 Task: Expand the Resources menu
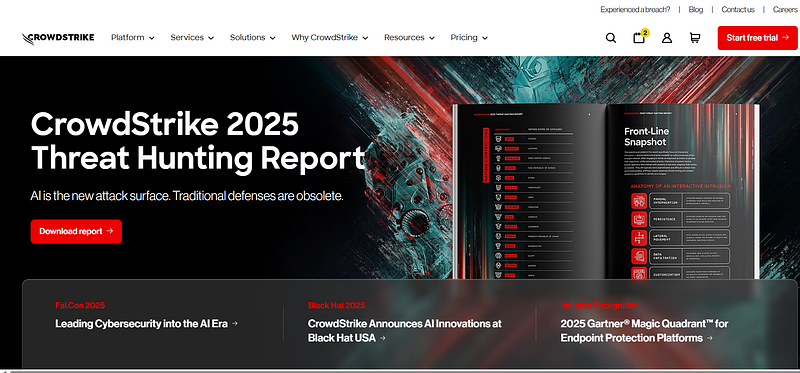coord(409,37)
